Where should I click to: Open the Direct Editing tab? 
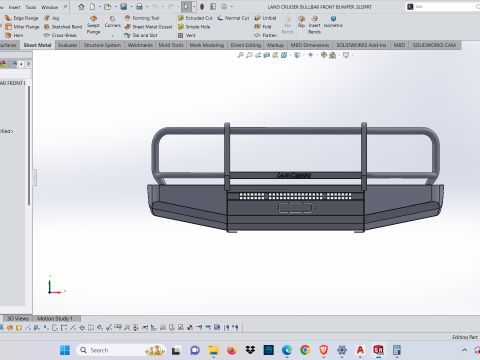(x=246, y=45)
